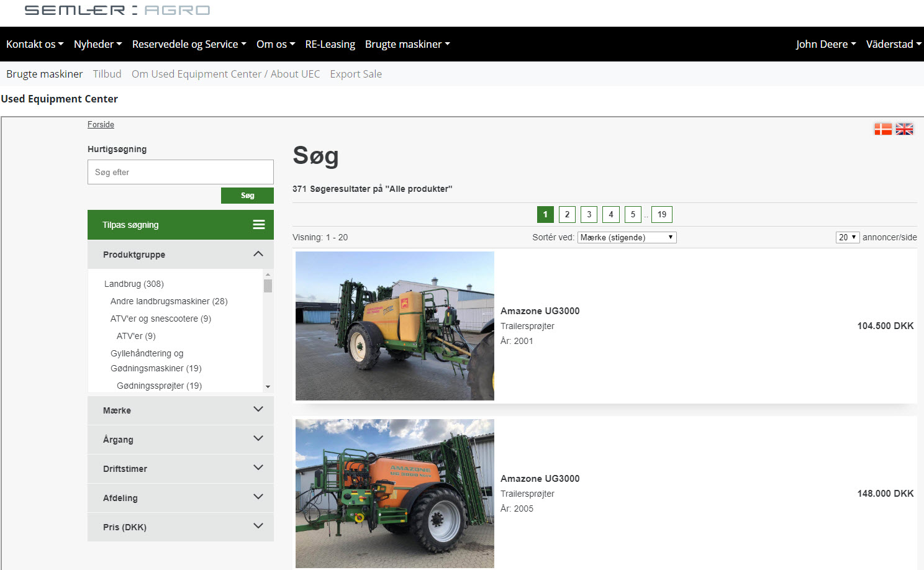Image resolution: width=924 pixels, height=570 pixels.
Task: Expand the Mærke filter
Action: point(180,410)
